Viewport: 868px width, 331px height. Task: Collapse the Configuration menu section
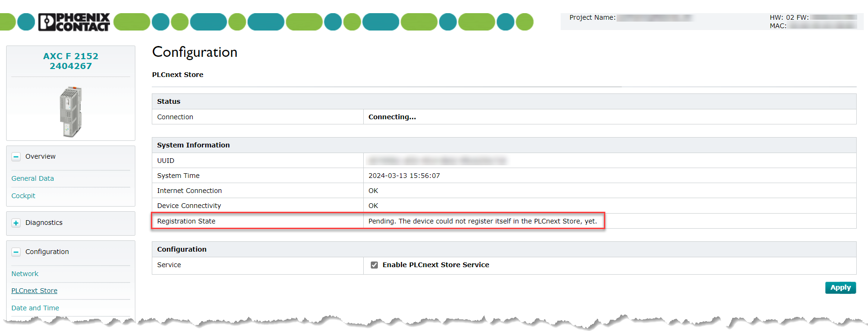pos(16,252)
